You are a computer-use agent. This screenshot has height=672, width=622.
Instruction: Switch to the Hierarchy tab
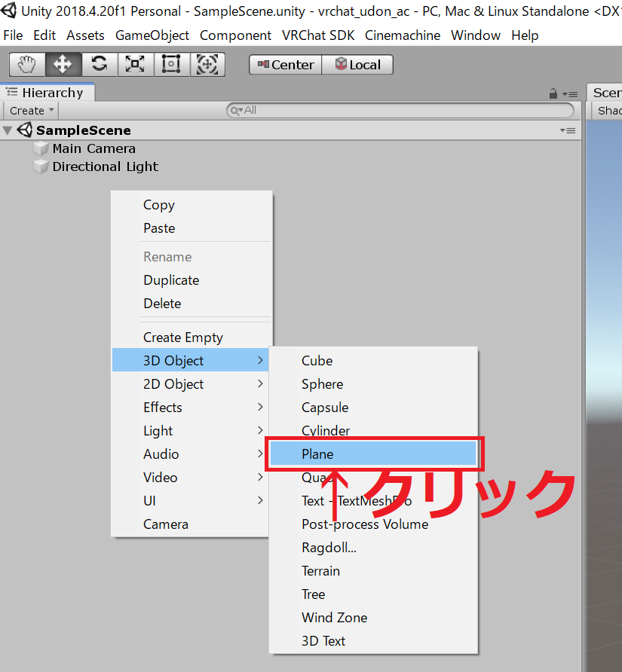coord(47,93)
